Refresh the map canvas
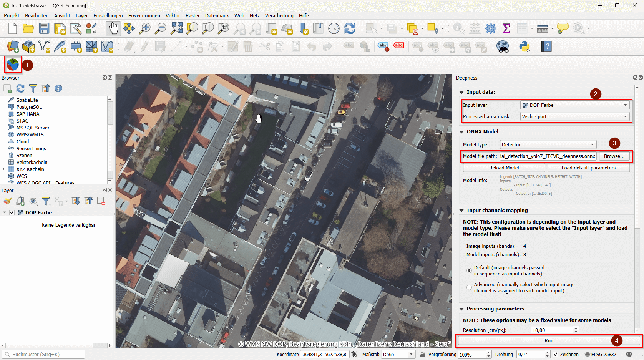The height and width of the screenshot is (360, 644). coord(349,28)
